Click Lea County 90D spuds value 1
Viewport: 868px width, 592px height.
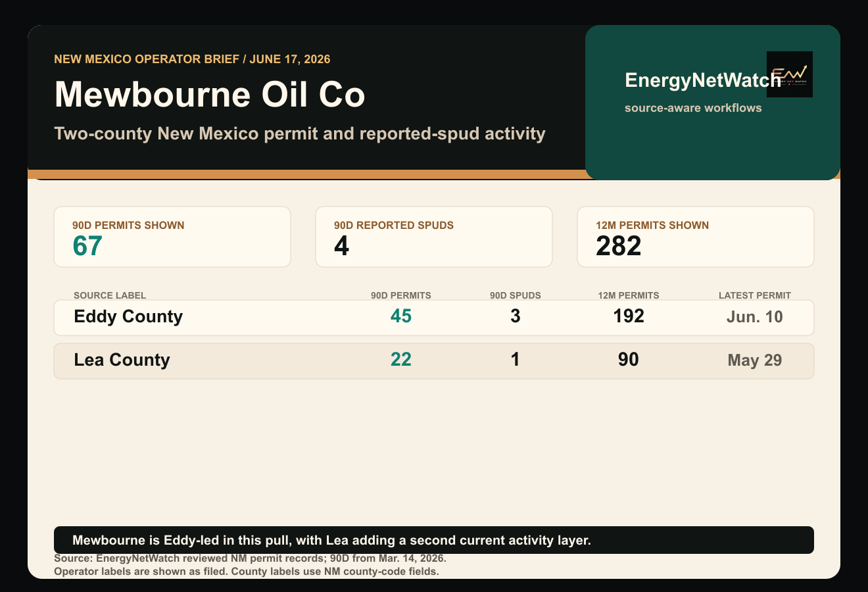click(x=516, y=359)
